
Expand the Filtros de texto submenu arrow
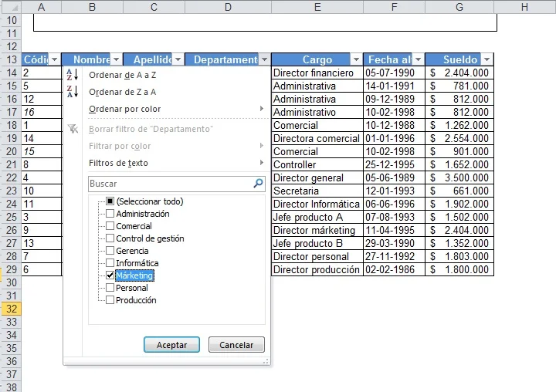[x=262, y=163]
